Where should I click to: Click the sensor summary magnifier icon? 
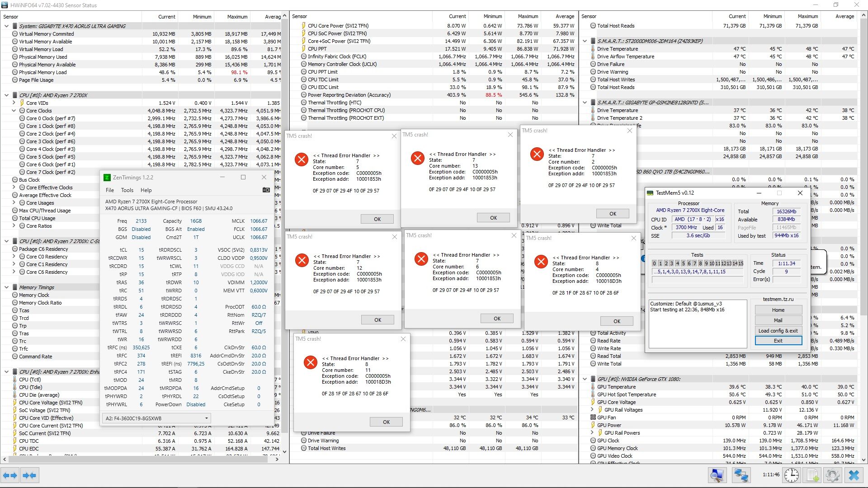click(717, 475)
